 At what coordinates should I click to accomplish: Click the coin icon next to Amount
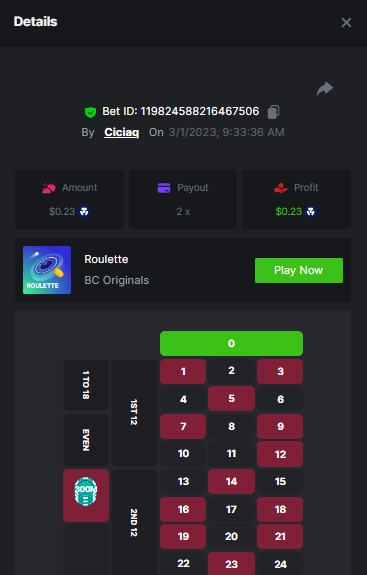point(85,212)
